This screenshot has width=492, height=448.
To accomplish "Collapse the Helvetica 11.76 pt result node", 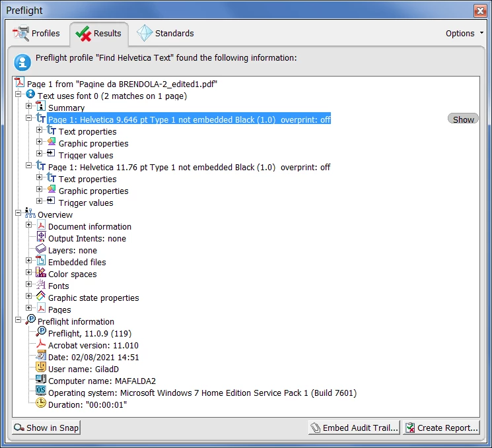I will coord(28,165).
